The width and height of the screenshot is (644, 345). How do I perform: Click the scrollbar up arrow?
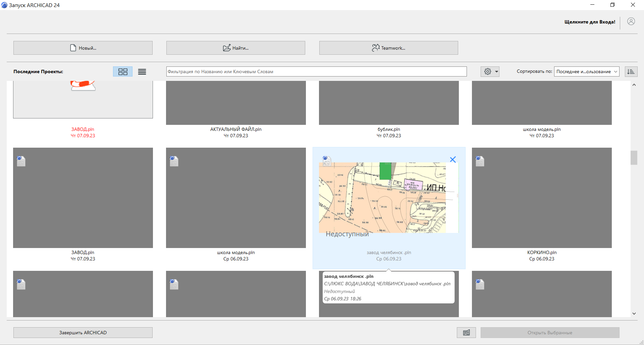(x=634, y=85)
